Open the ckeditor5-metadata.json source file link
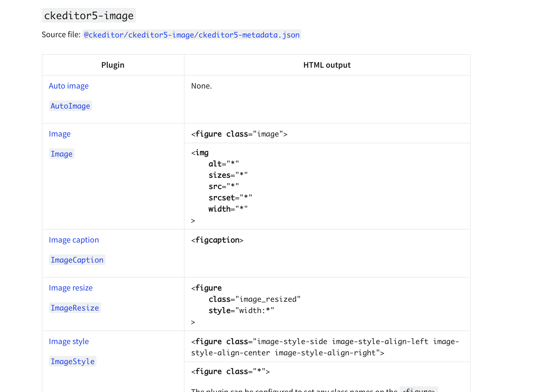 click(191, 35)
